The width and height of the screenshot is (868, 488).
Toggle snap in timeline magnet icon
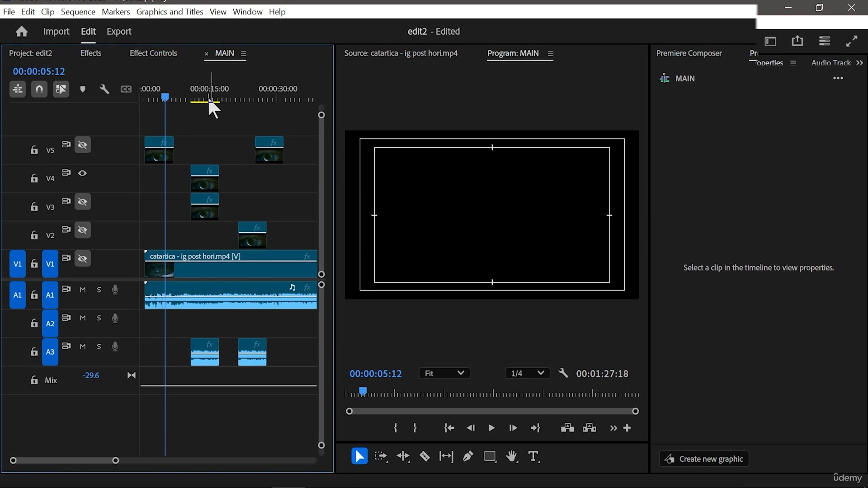[x=39, y=89]
